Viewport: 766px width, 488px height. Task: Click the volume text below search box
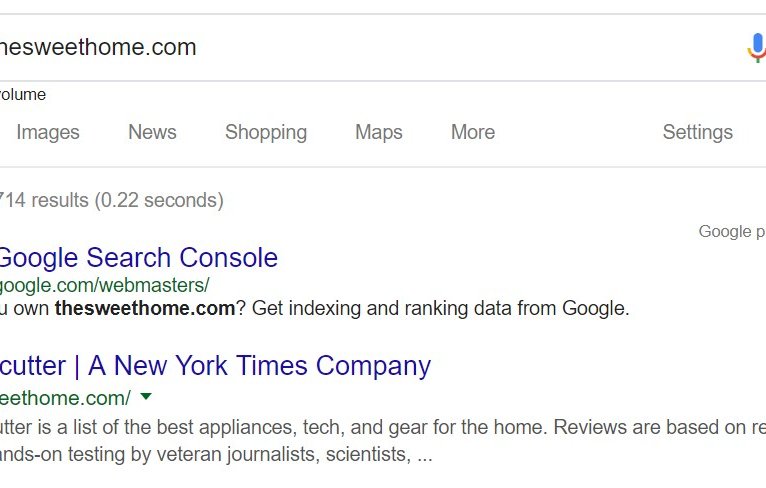[23, 95]
